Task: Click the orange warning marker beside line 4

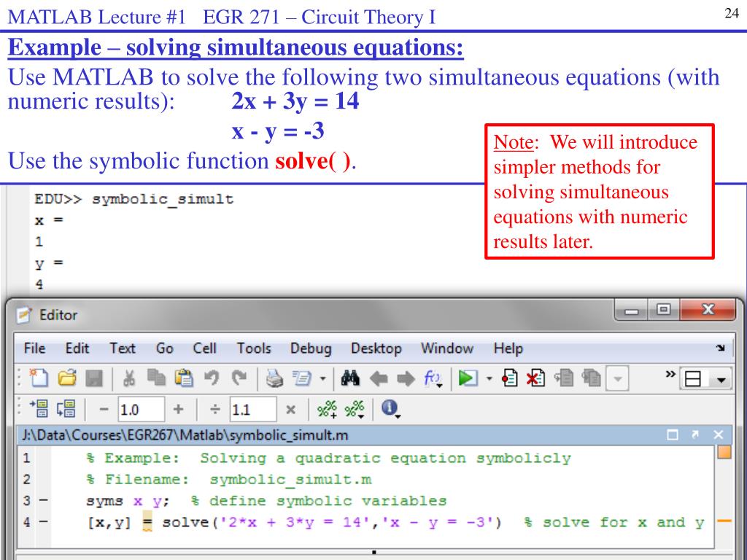Action: [724, 521]
